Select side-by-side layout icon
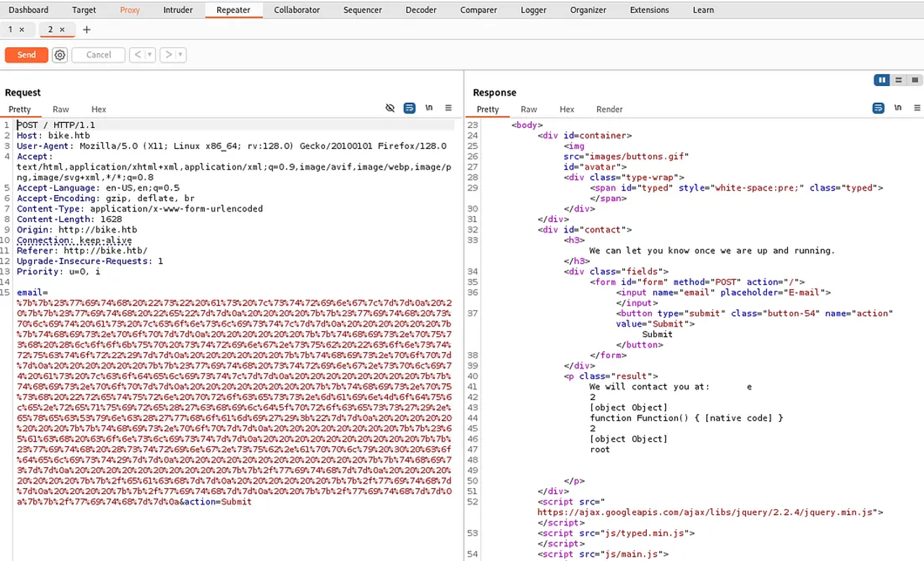The width and height of the screenshot is (924, 561). pos(882,80)
